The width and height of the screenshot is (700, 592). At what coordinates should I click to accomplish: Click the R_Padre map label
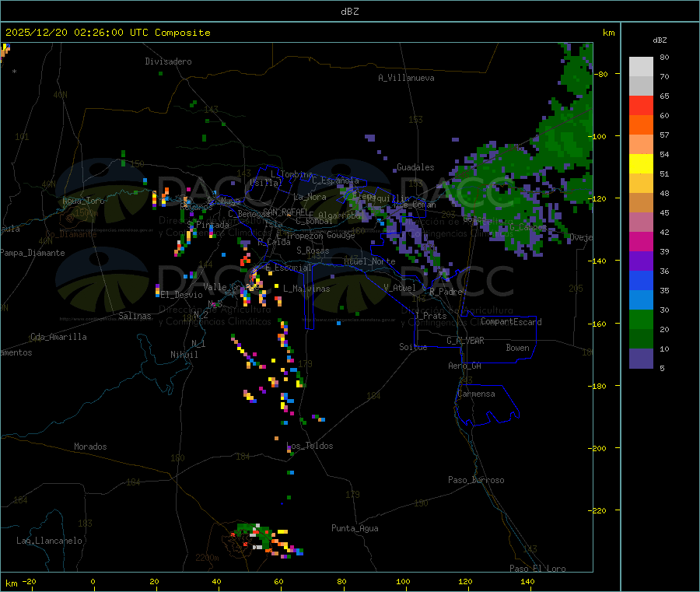tap(446, 292)
